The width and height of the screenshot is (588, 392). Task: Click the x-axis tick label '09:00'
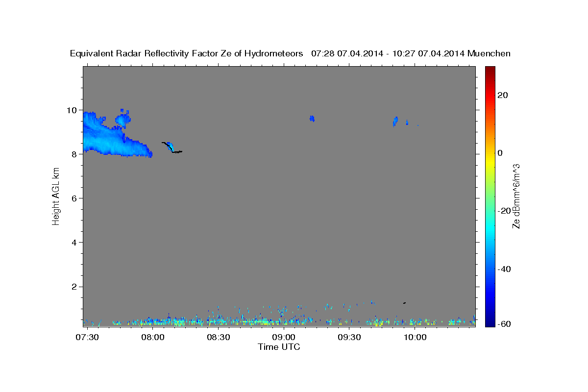[x=284, y=338]
